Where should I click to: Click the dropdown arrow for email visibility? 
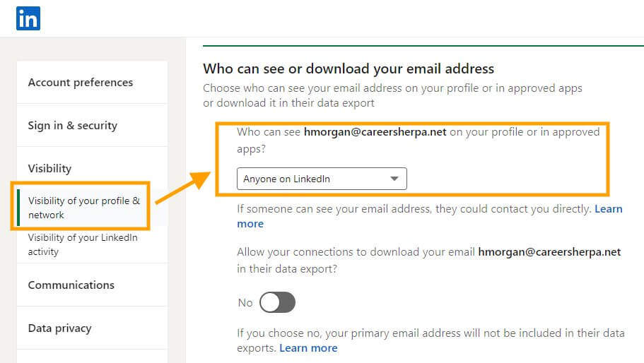tap(394, 179)
